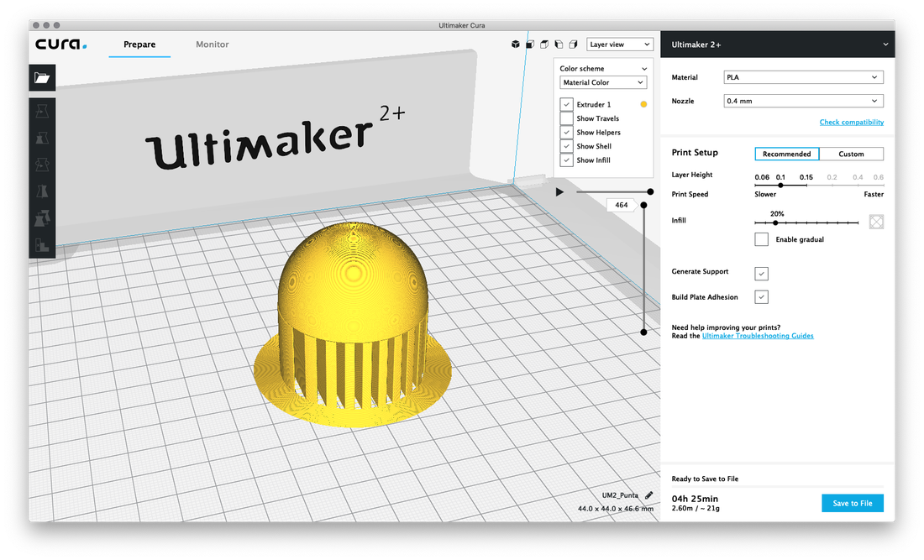Switch to left side camera view icon
Viewport: 924px width, 560px height.
click(x=559, y=44)
